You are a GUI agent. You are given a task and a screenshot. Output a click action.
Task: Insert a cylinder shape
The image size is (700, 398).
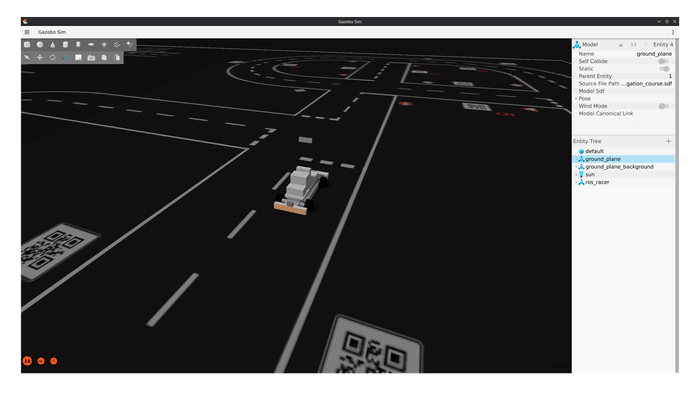coord(65,45)
